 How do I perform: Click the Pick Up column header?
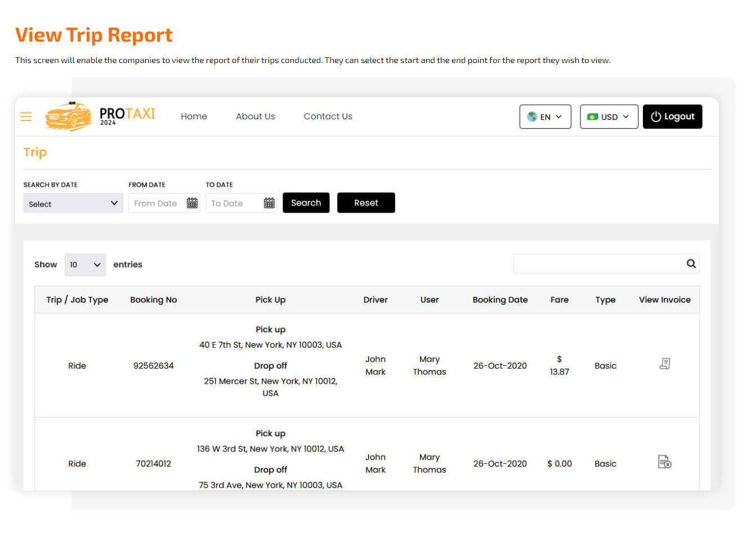pos(270,300)
